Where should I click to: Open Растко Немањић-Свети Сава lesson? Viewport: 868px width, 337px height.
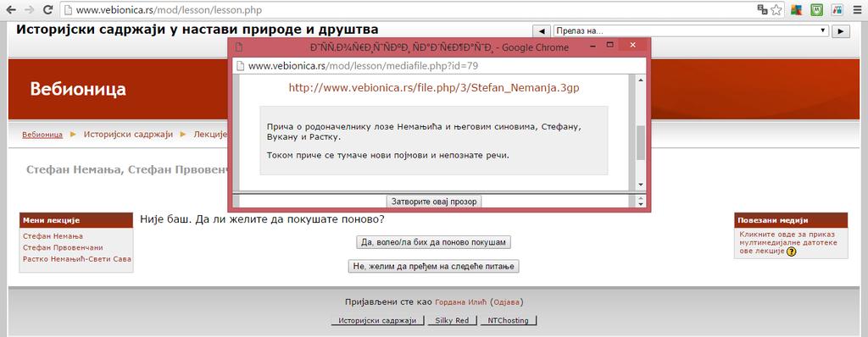tap(77, 259)
